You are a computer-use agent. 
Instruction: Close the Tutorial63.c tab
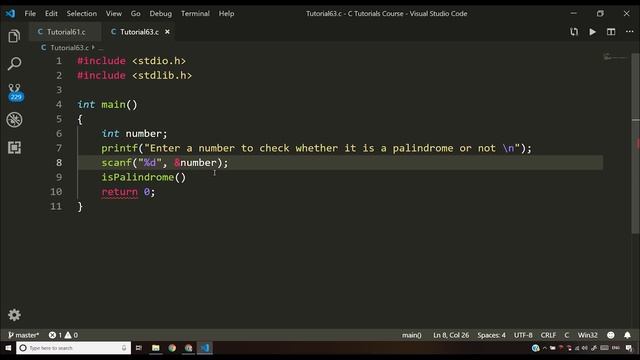click(x=167, y=32)
